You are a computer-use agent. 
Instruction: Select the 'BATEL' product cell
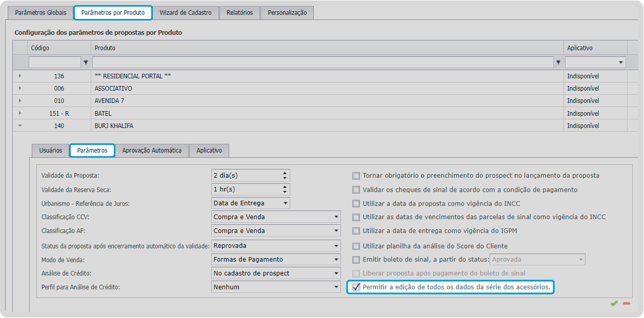pos(328,113)
